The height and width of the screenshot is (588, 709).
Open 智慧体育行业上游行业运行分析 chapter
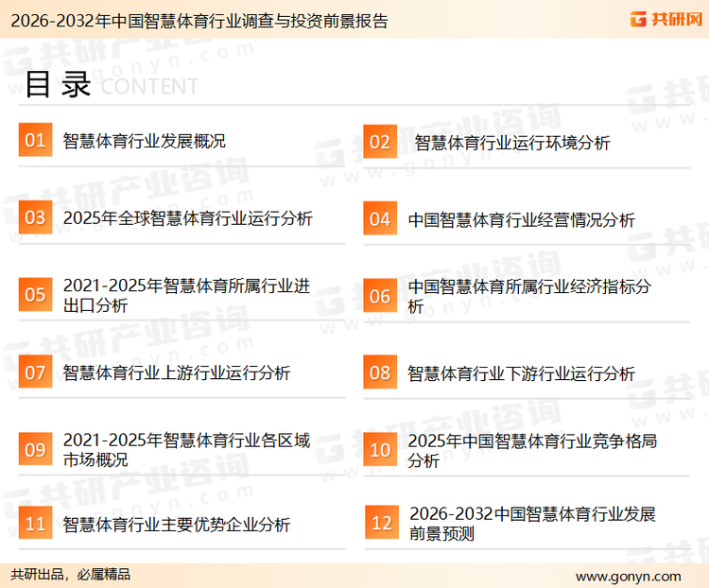click(x=177, y=372)
